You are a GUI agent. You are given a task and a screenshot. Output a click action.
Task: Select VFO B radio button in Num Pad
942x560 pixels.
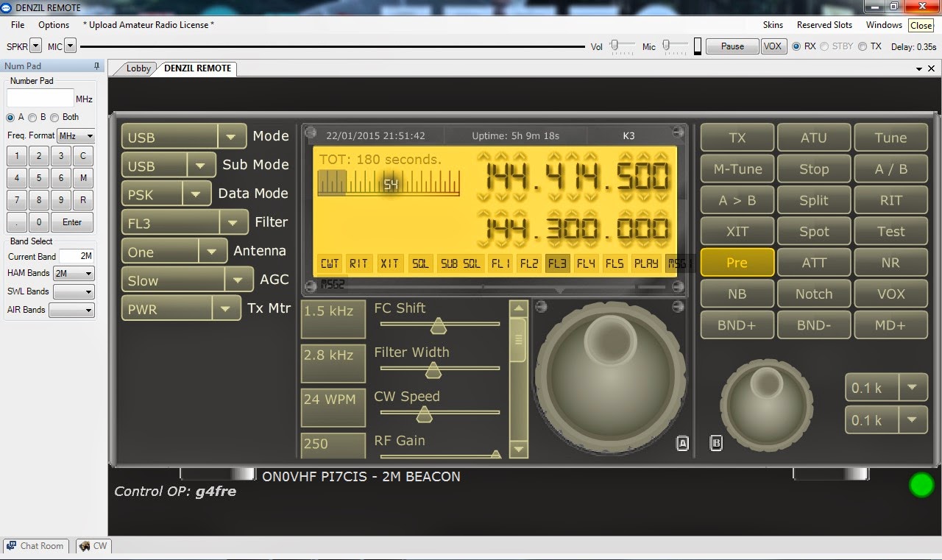pos(32,116)
